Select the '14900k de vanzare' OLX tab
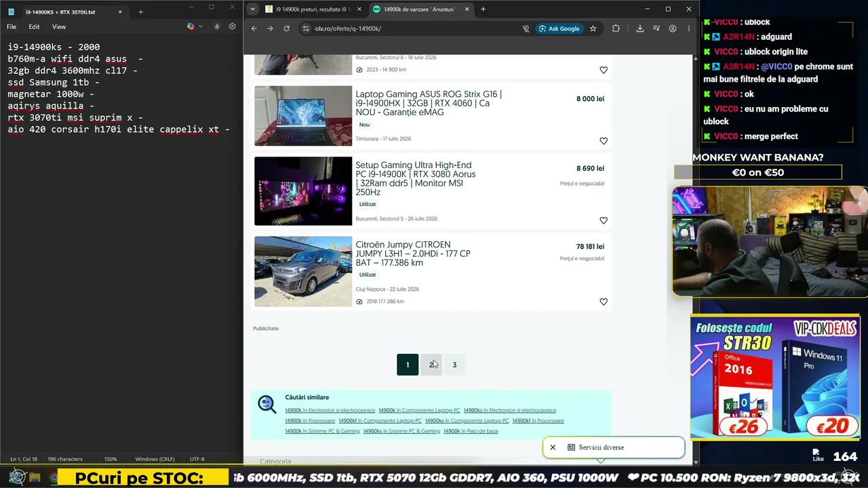Screen dimensions: 868x488 pyautogui.click(x=421, y=9)
